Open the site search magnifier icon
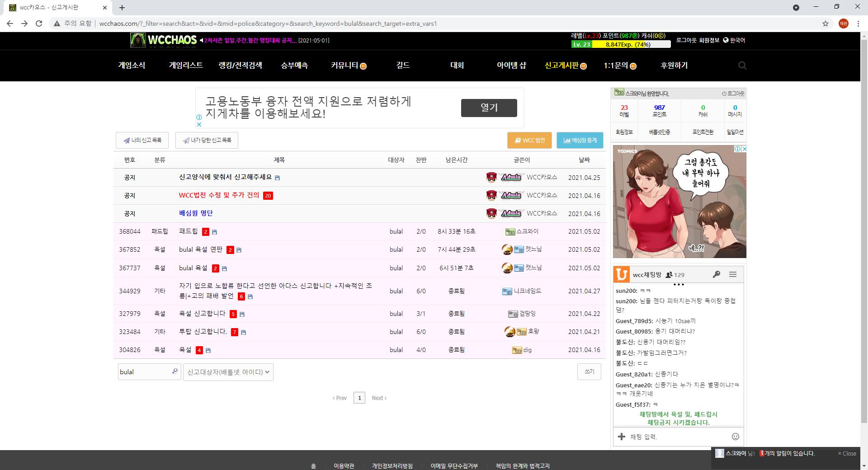Image resolution: width=868 pixels, height=470 pixels. [x=742, y=66]
